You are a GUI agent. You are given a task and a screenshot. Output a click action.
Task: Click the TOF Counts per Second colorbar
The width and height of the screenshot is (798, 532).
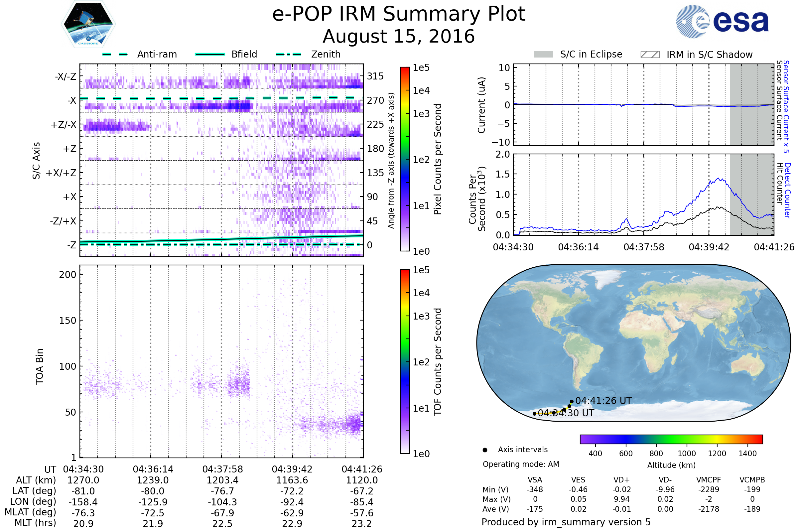tap(405, 361)
